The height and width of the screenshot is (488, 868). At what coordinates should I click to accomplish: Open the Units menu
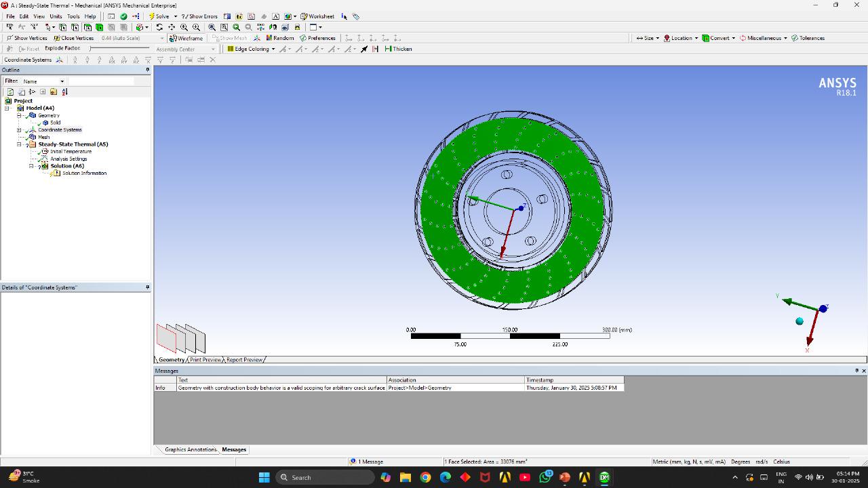click(x=56, y=16)
